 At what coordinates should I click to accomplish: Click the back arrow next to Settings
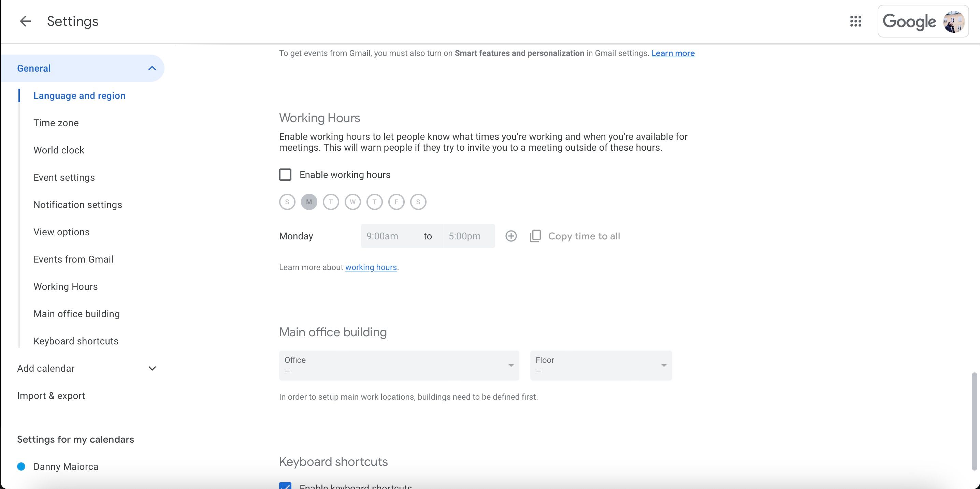click(25, 21)
